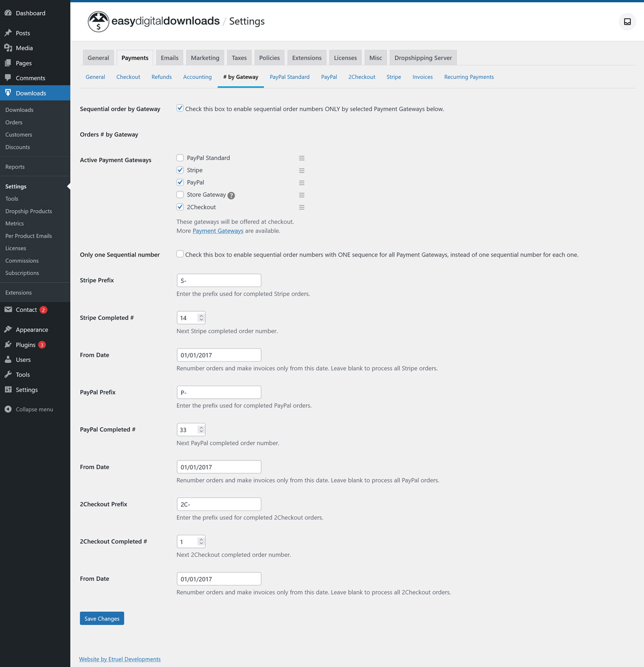Toggle Sequential order by Gateway checkbox
This screenshot has height=667, width=644.
point(180,108)
